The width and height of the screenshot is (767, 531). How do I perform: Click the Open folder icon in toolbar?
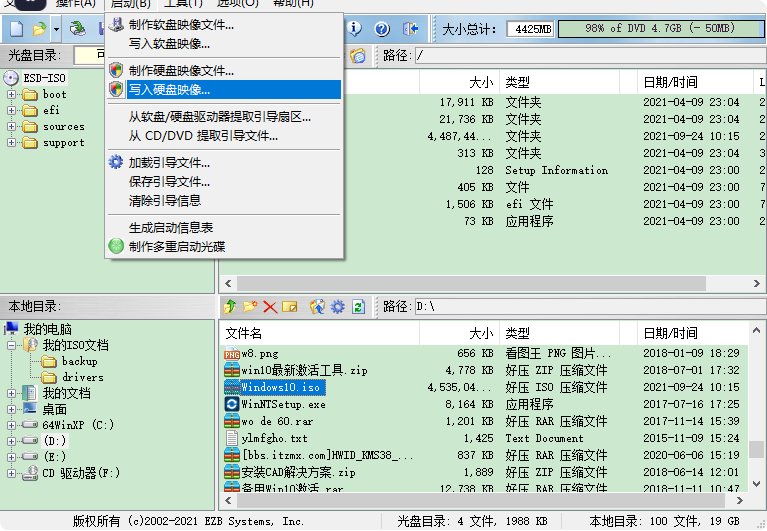pyautogui.click(x=39, y=29)
